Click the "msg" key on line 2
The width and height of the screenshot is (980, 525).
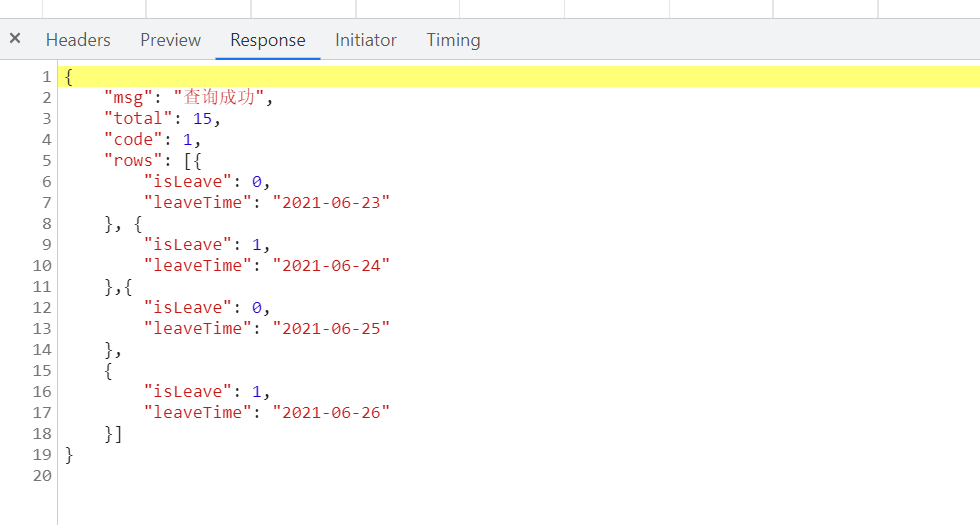(x=128, y=98)
